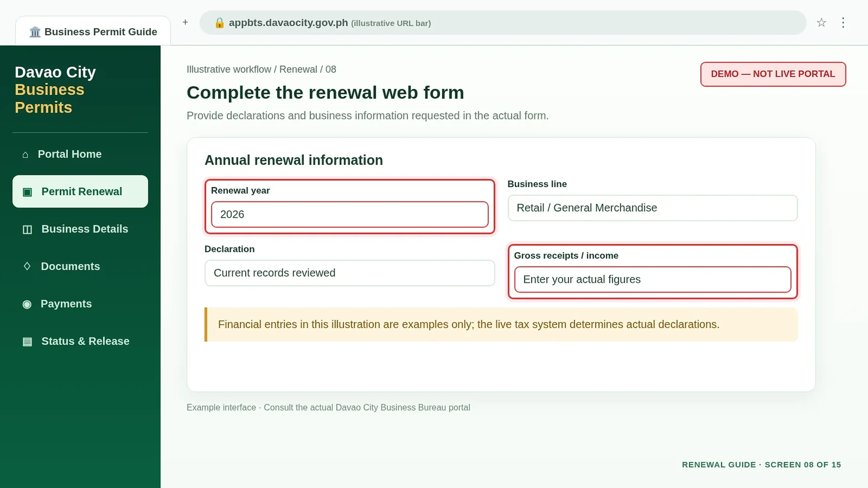Click the 'Annual renewal information' heading

click(x=294, y=160)
